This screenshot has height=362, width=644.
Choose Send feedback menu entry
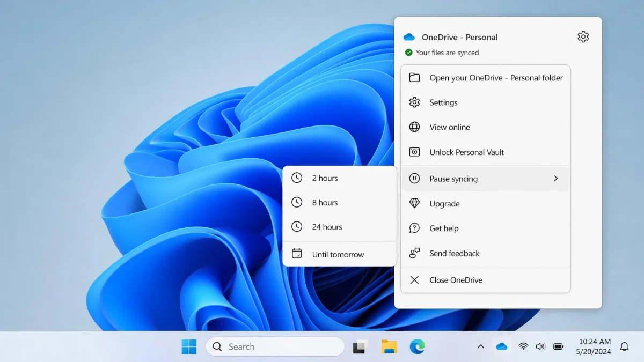click(x=486, y=253)
